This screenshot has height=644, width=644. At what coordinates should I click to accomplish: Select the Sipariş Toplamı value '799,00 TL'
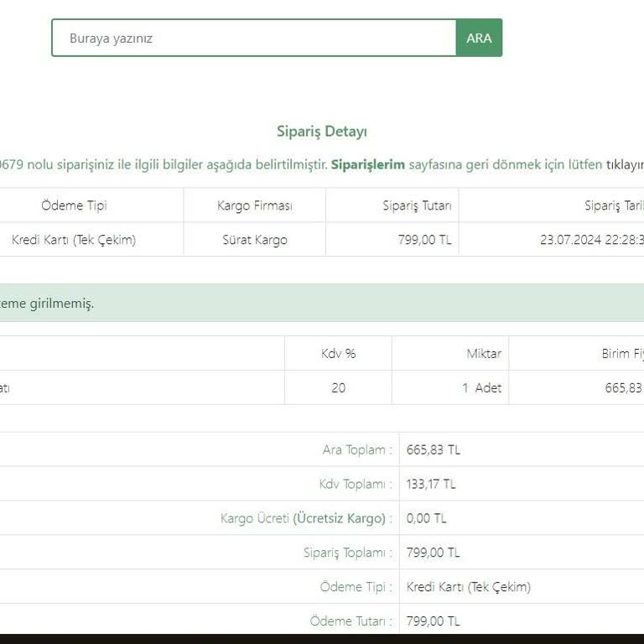click(434, 553)
